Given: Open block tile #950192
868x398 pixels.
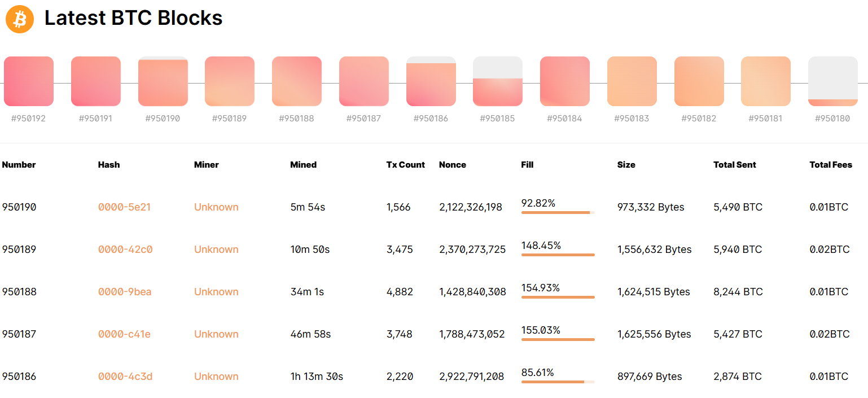Looking at the screenshot, I should coord(29,81).
